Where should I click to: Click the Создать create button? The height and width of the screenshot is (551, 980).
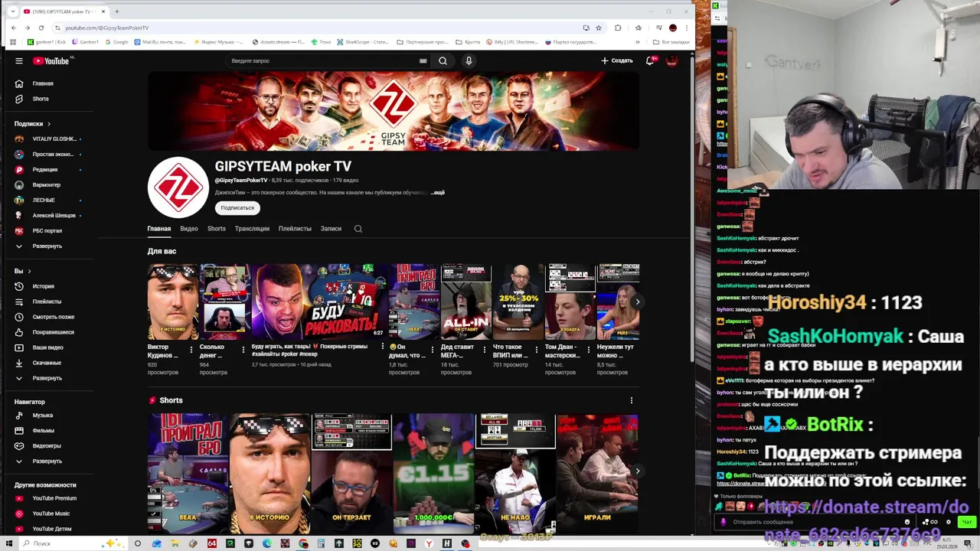[617, 60]
